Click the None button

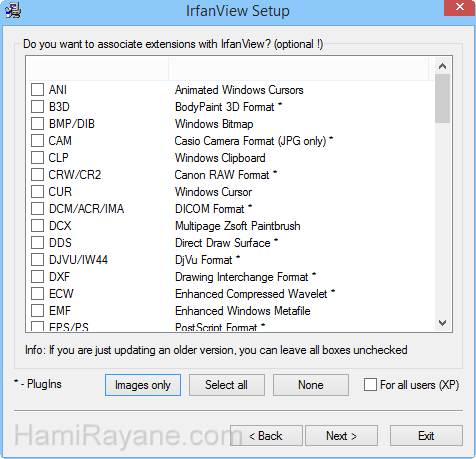(311, 385)
